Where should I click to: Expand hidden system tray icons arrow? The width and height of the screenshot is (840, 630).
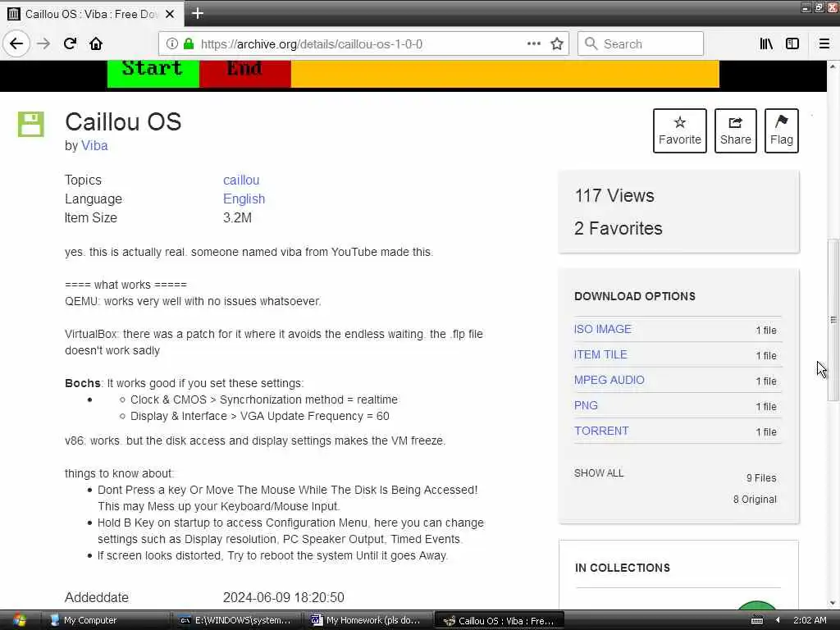(778, 620)
